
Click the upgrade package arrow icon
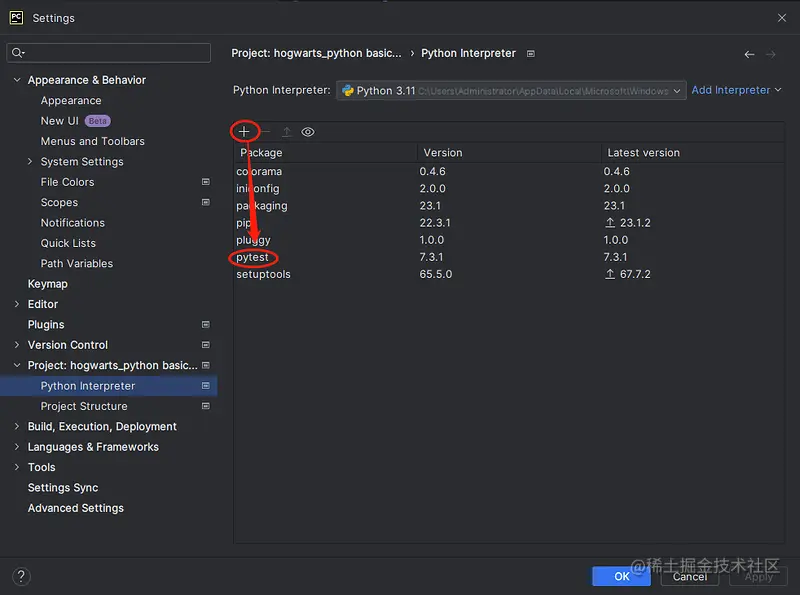(x=287, y=132)
